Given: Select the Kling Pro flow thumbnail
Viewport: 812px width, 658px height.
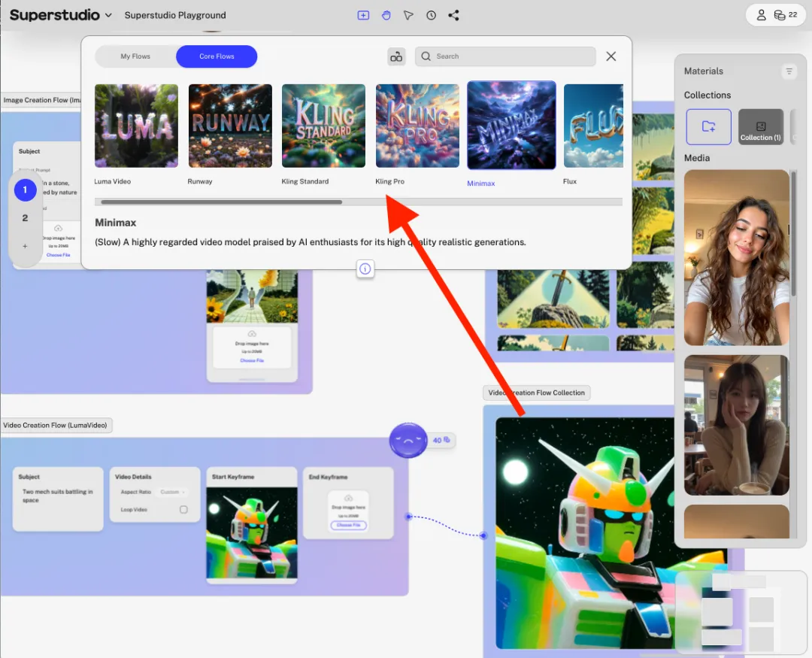Looking at the screenshot, I should pyautogui.click(x=417, y=126).
